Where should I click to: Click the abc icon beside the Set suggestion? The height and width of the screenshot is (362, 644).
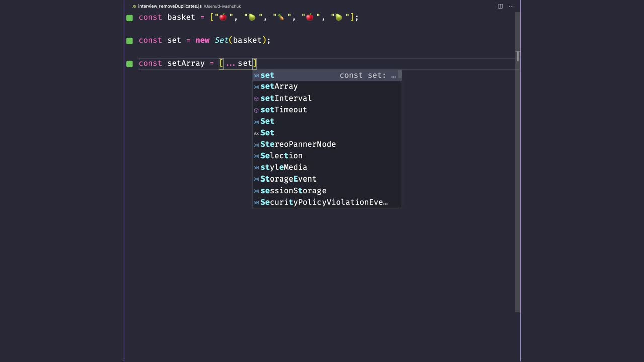(256, 133)
